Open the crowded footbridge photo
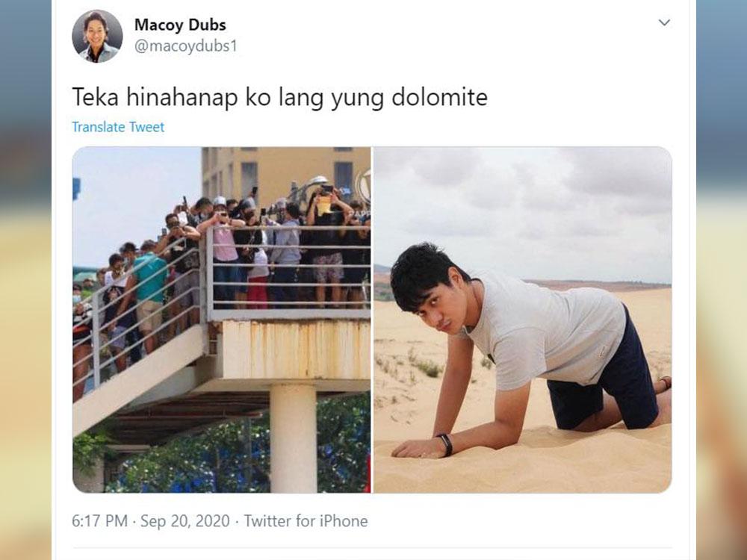The image size is (747, 560). click(x=222, y=320)
